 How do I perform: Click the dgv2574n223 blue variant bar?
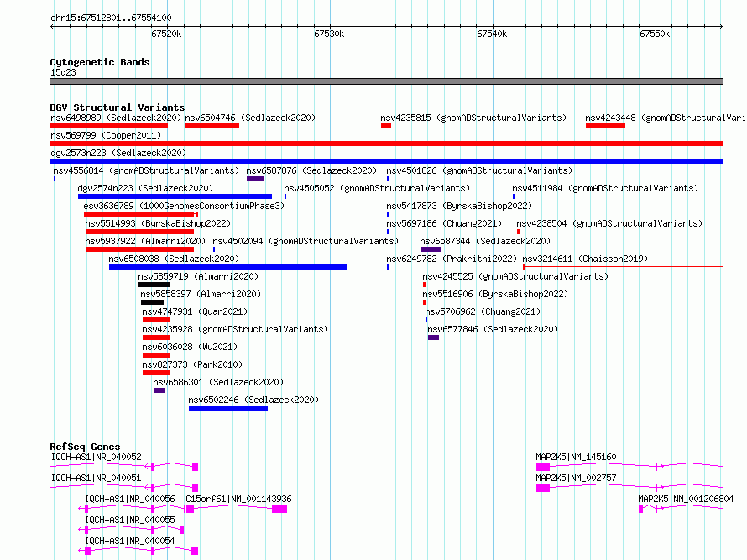(175, 196)
